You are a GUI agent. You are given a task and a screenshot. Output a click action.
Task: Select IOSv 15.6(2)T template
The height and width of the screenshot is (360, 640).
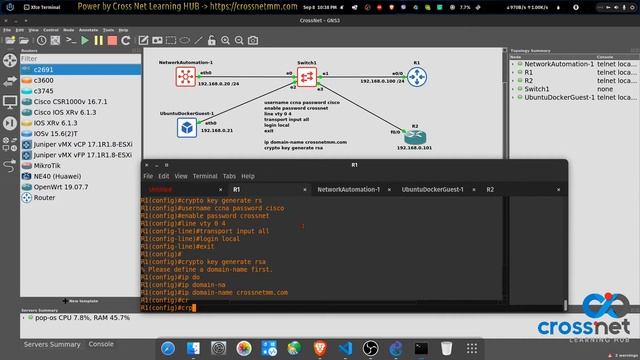[x=80, y=133]
